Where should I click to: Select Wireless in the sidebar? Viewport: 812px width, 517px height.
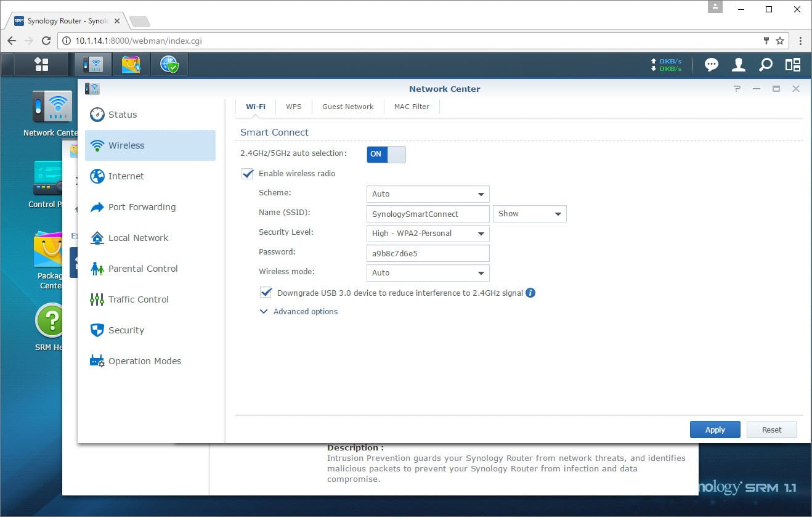150,145
